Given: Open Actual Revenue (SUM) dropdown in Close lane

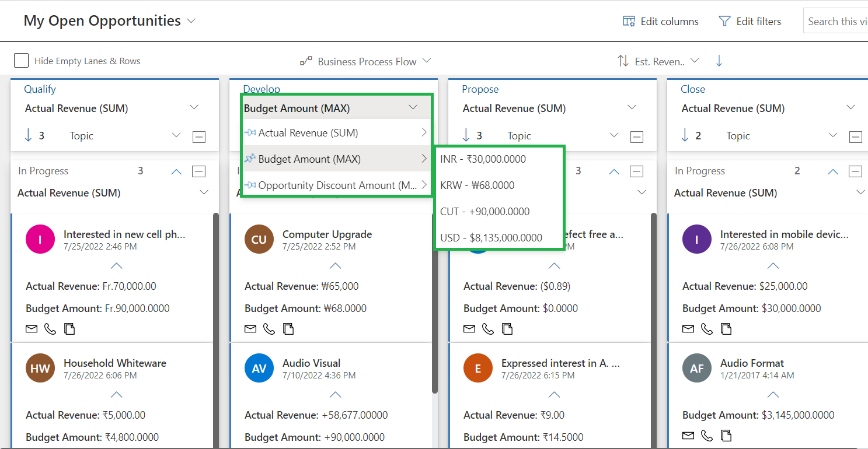Looking at the screenshot, I should tap(850, 108).
